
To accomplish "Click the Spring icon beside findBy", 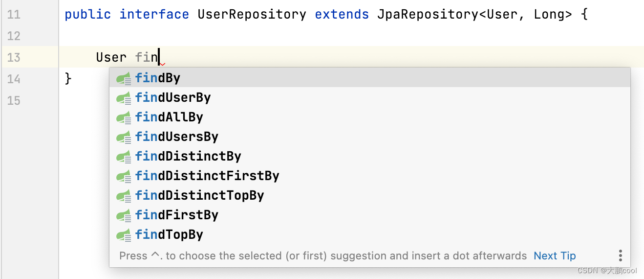I will (x=124, y=78).
